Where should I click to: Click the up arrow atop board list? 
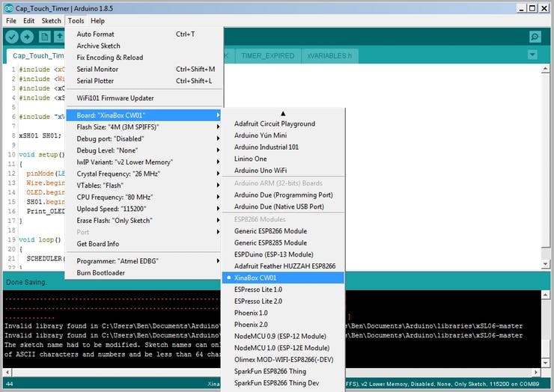click(x=283, y=114)
